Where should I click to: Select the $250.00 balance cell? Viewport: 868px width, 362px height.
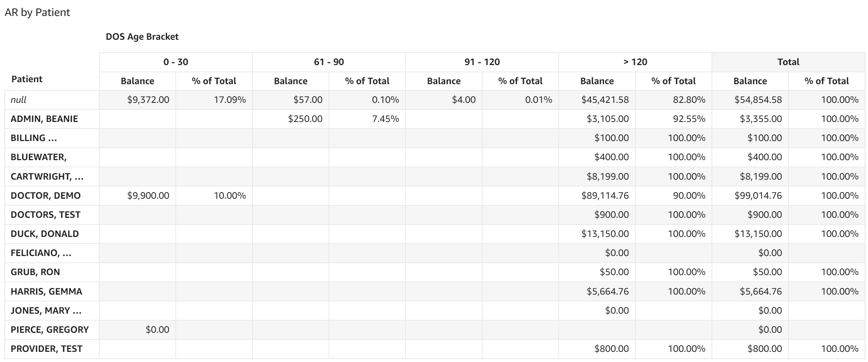pos(305,119)
